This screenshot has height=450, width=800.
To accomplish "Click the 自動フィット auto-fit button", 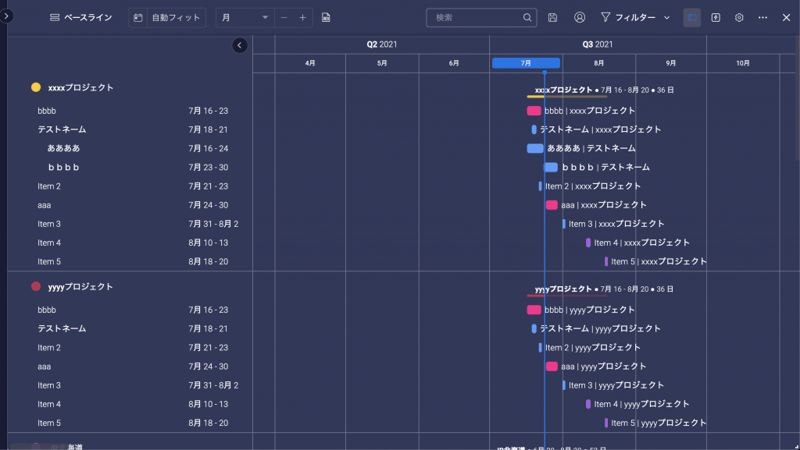I will 166,18.
